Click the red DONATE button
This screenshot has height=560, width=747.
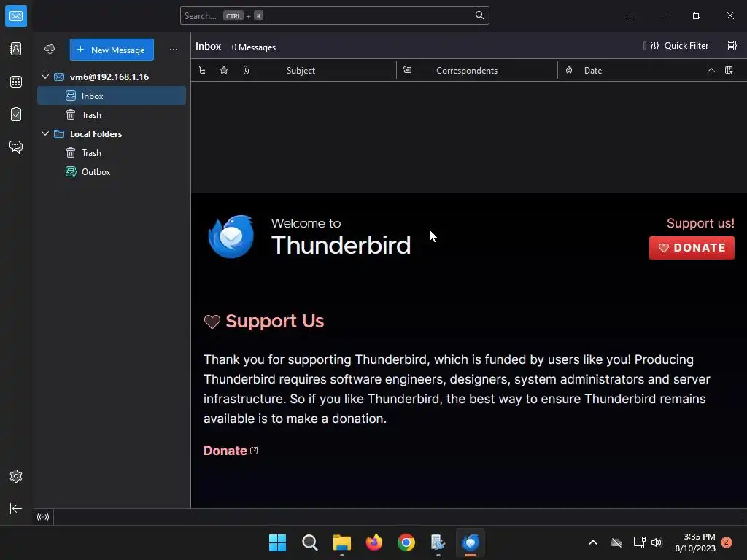click(x=692, y=248)
